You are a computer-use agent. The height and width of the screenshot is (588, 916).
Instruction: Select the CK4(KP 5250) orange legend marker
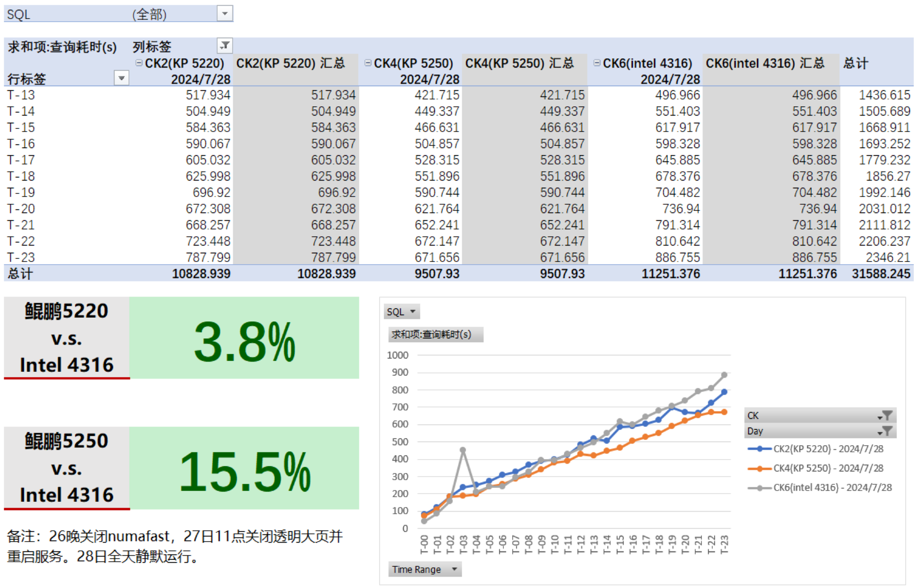(x=760, y=468)
